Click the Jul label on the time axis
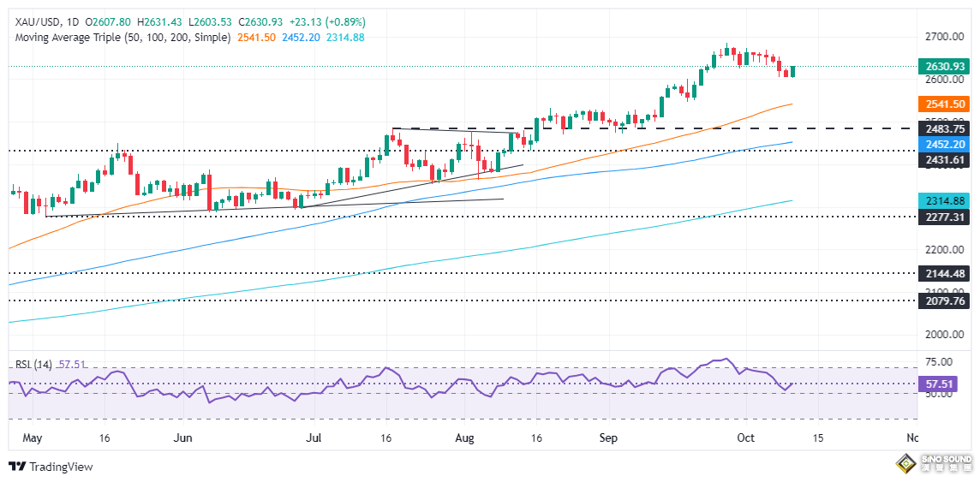 click(x=315, y=437)
